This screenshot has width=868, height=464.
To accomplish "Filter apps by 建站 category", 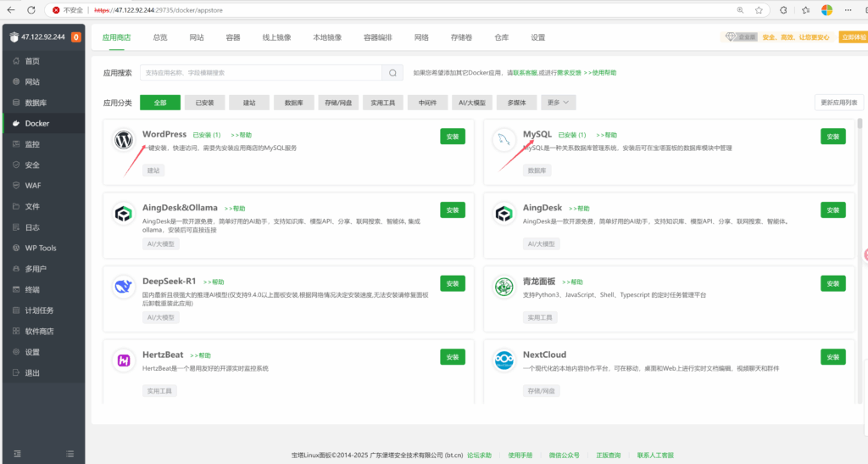I will [x=249, y=103].
